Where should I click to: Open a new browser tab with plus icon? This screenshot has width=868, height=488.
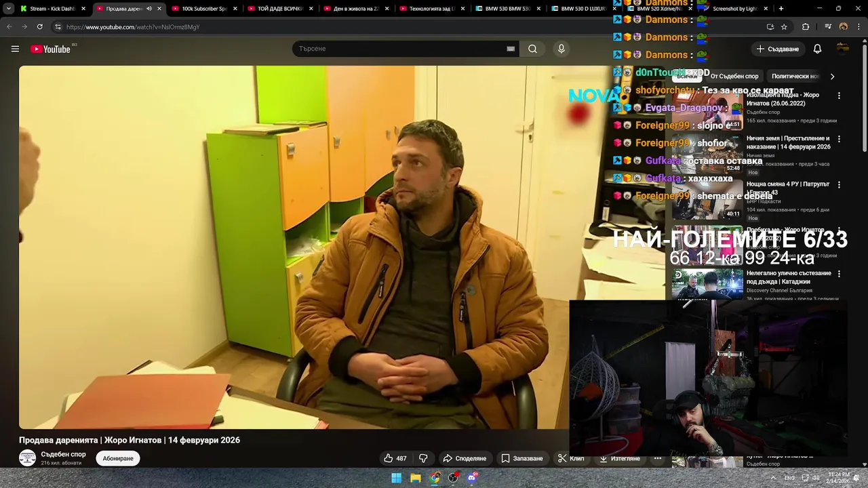click(781, 9)
